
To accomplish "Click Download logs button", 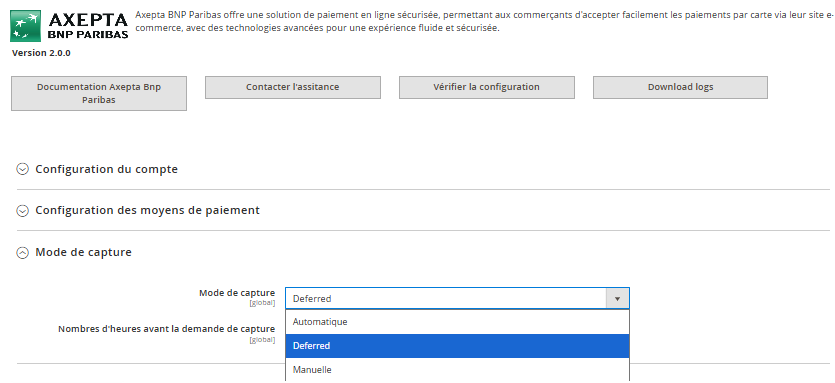I will point(681,87).
